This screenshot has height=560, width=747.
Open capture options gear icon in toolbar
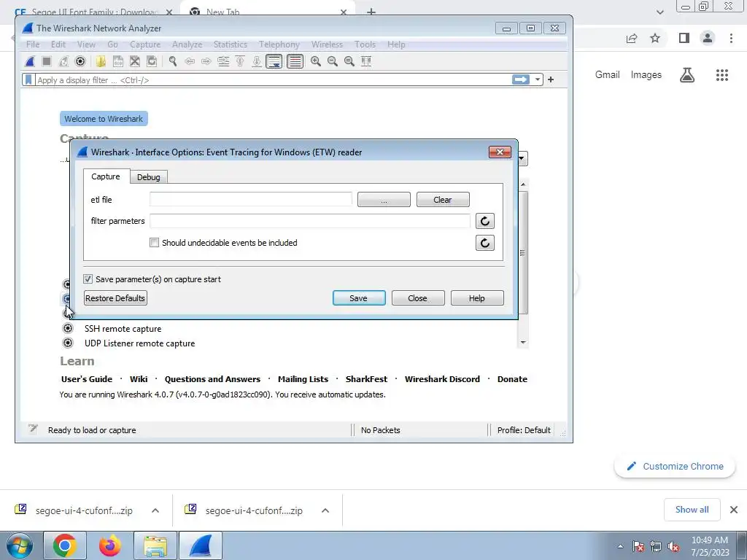click(80, 61)
